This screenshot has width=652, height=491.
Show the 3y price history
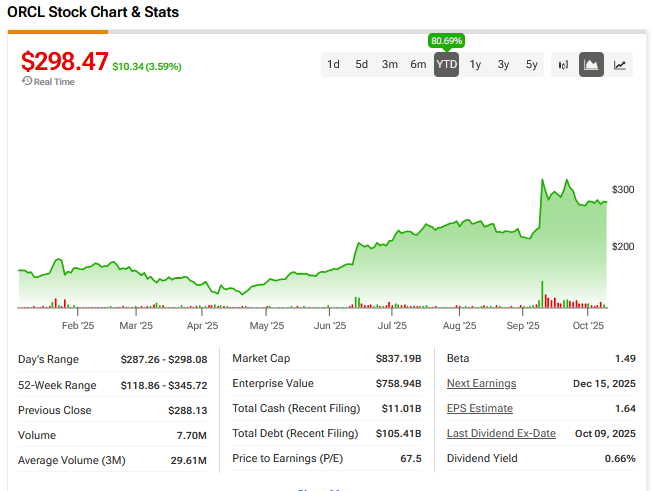click(503, 65)
